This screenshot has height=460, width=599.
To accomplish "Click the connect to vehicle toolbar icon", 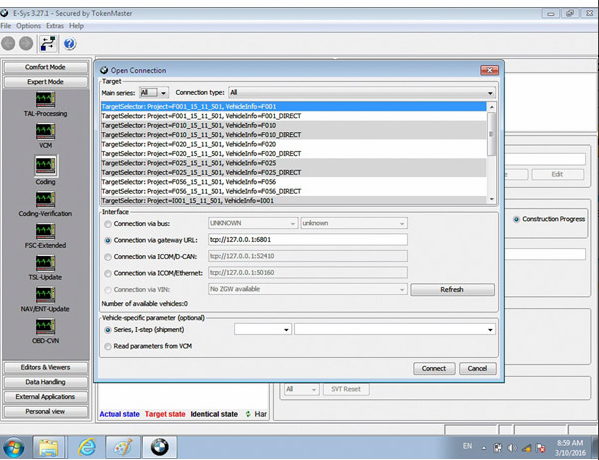I will click(48, 44).
